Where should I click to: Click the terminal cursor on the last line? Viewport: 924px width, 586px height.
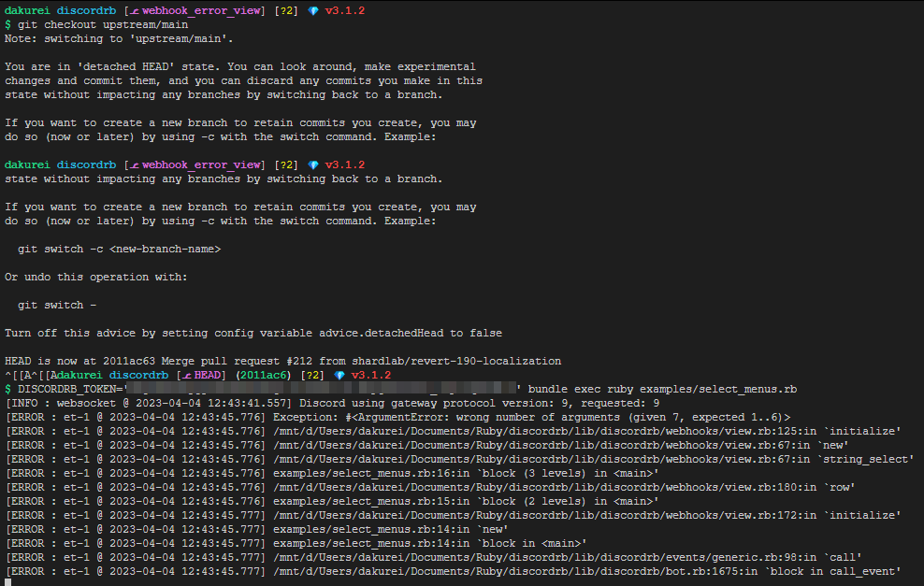(7, 580)
